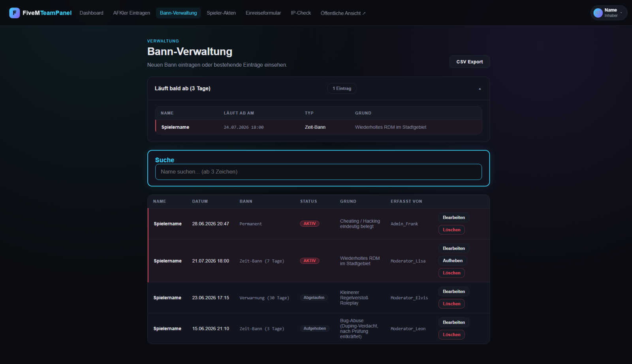Screen dimensions: 632x364
Task: Click Spielername in the expiring-soon table
Action: (175, 127)
